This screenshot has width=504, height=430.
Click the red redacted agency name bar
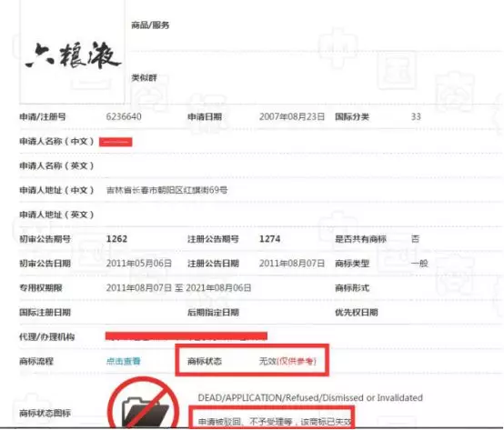click(186, 335)
